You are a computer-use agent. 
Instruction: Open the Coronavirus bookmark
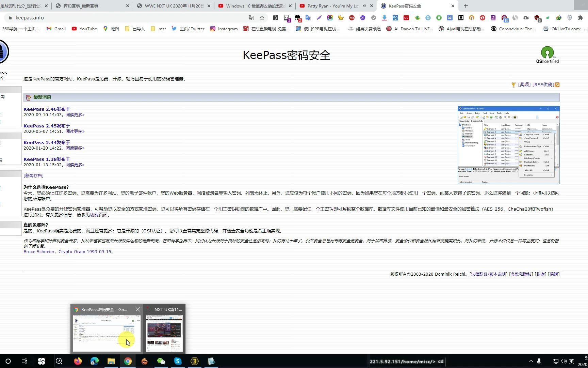pyautogui.click(x=513, y=29)
